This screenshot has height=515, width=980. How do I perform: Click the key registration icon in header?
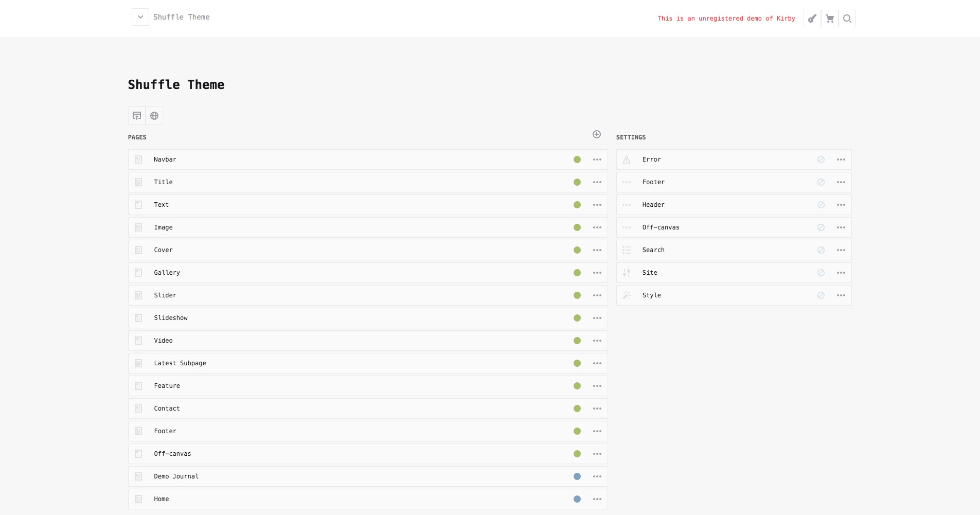tap(812, 19)
